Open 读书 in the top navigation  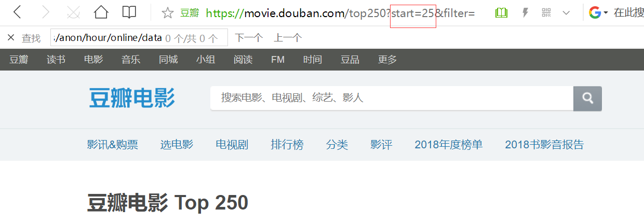point(56,60)
